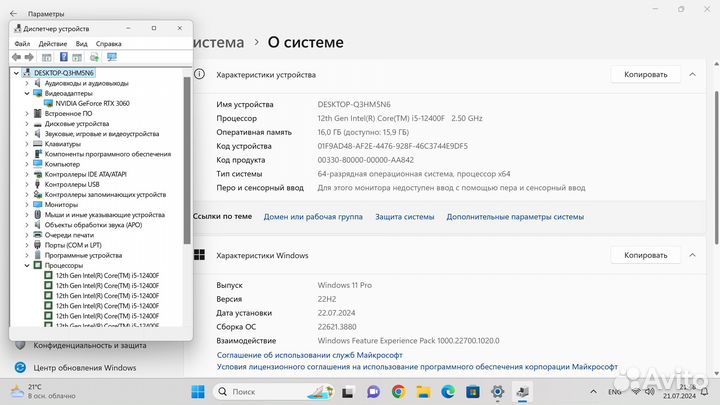Open the Chat app on the taskbar
Screen dimensions: 720x405
(x=373, y=392)
